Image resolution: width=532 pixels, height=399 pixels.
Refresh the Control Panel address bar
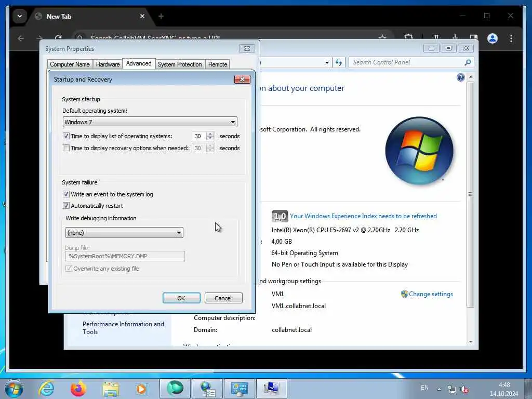339,62
